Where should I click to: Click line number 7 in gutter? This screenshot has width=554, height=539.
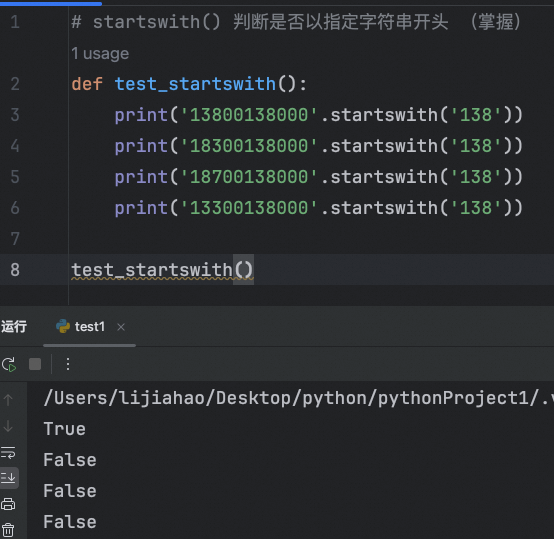[15, 239]
